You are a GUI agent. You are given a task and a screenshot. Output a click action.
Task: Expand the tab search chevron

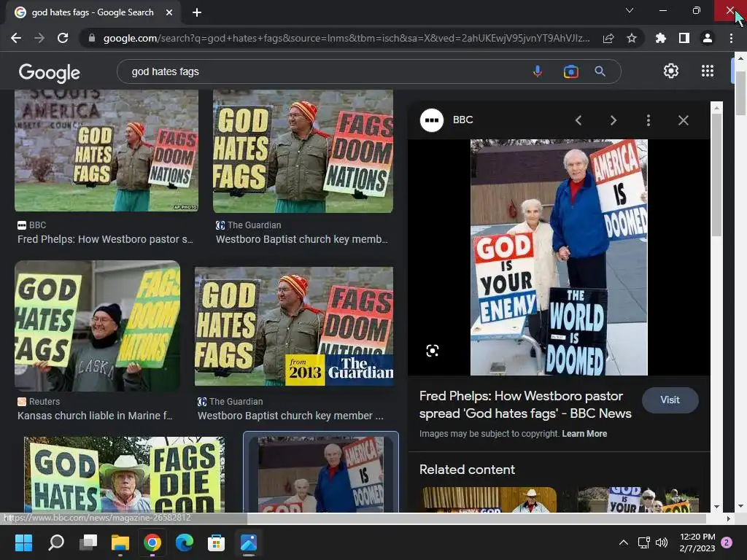630,10
